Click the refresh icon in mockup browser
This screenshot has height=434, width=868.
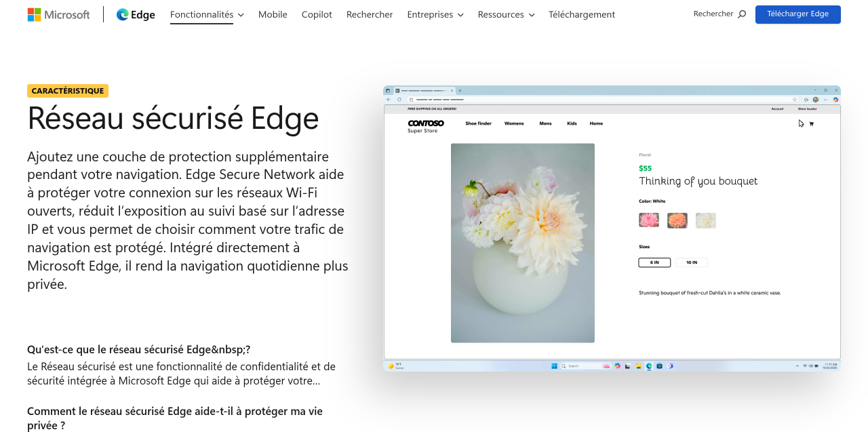tap(399, 100)
